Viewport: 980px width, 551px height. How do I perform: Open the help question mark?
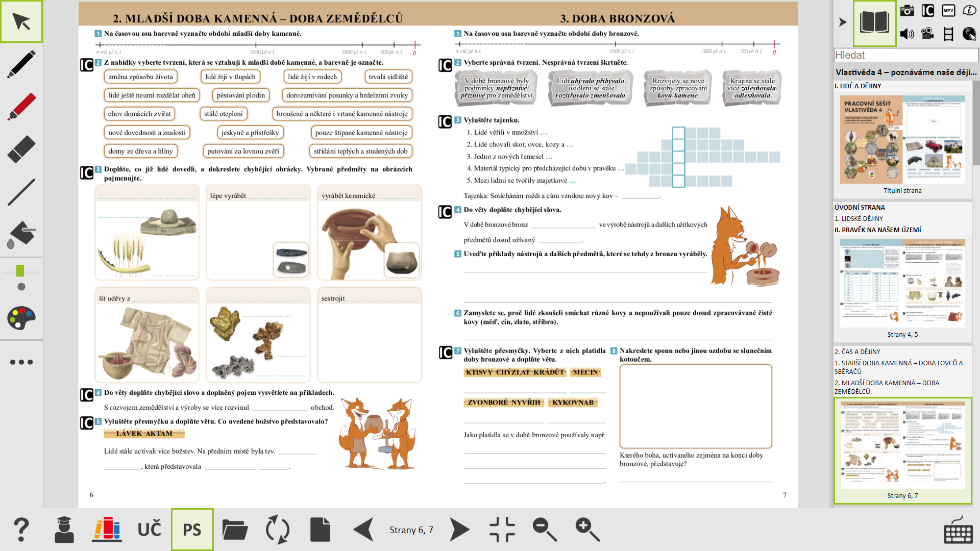[x=21, y=530]
